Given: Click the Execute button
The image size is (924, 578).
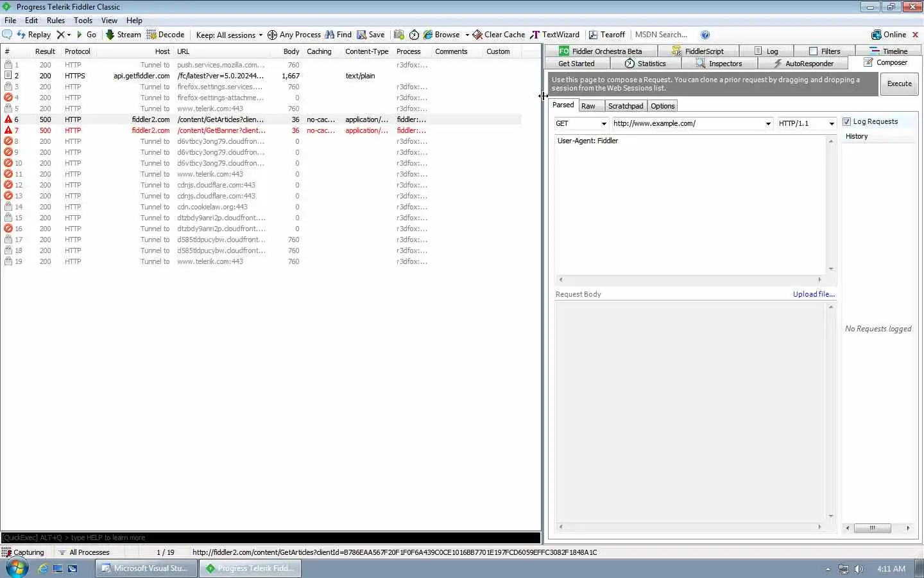Looking at the screenshot, I should pos(899,83).
